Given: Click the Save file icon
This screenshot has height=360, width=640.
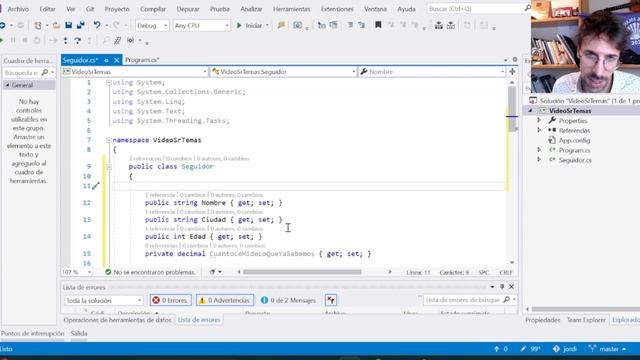Looking at the screenshot, I should [69, 25].
